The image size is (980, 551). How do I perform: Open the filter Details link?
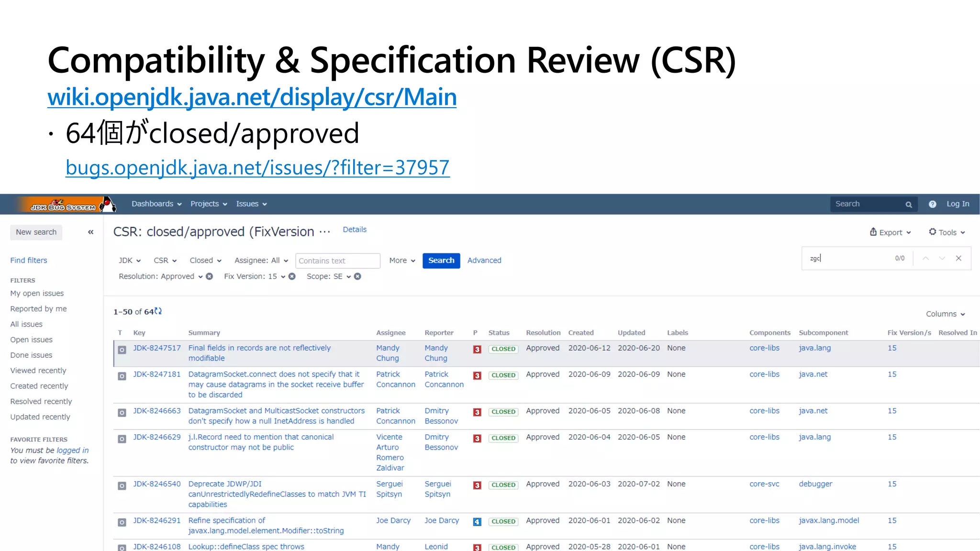coord(355,230)
